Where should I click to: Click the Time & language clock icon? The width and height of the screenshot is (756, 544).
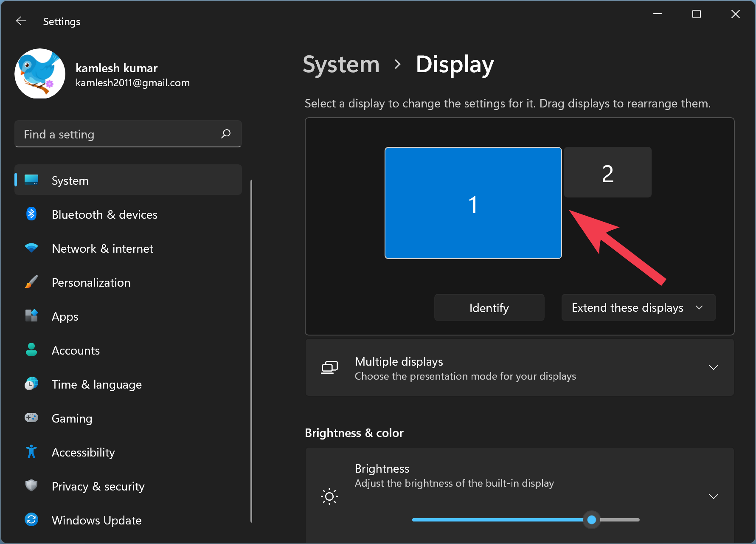pyautogui.click(x=31, y=384)
